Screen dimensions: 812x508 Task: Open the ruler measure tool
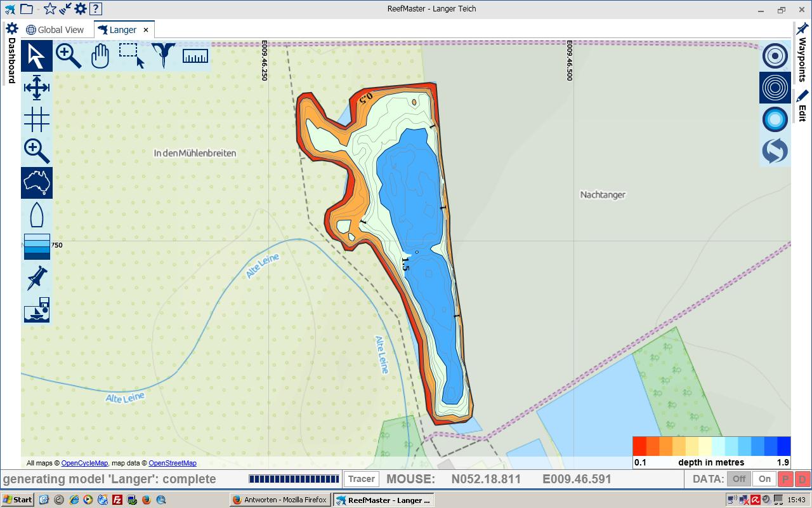pos(195,56)
